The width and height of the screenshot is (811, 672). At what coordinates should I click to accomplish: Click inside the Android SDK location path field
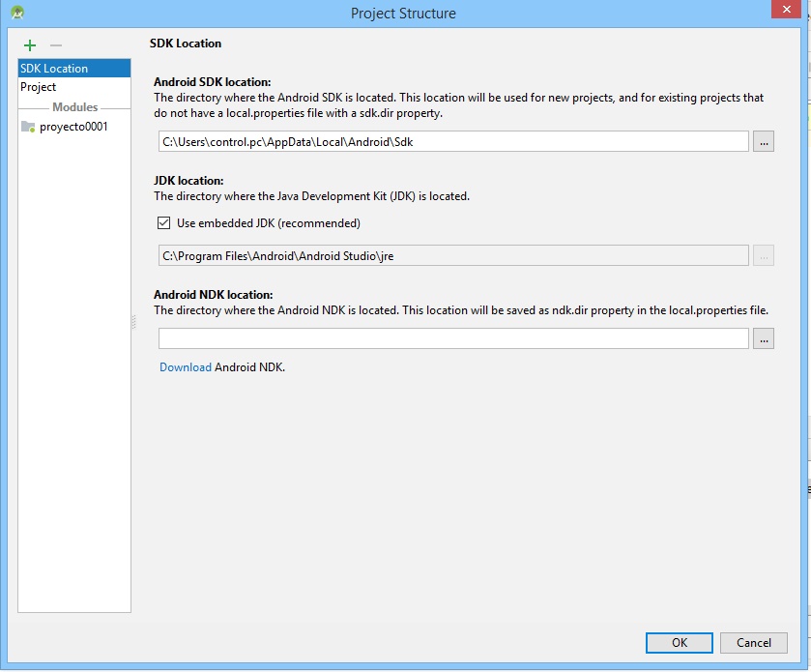click(x=452, y=142)
